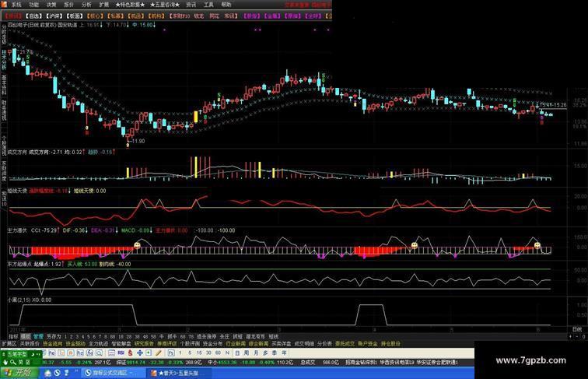The height and width of the screenshot is (379, 588).
Task: Click the pencil drawing tool icon
Action: (158, 353)
